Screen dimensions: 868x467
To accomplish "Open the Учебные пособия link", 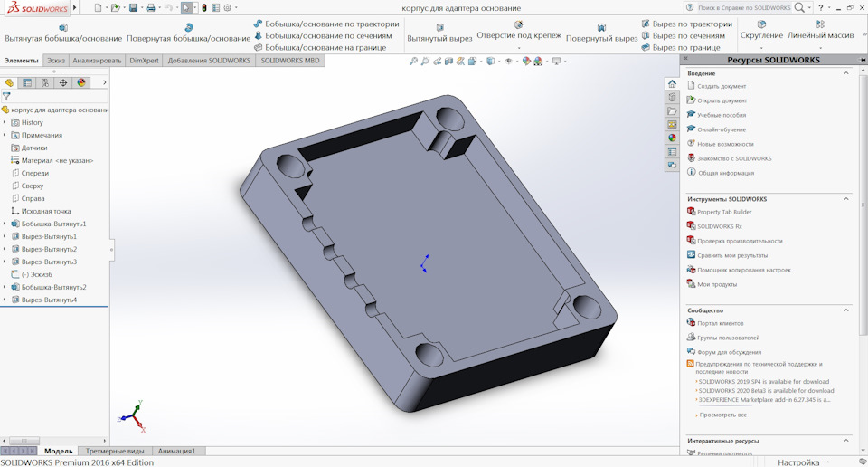I will (722, 115).
